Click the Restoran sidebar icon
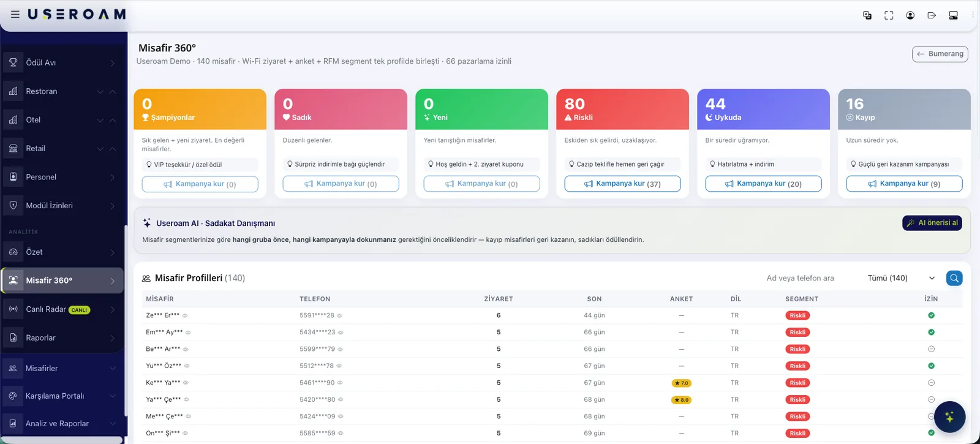Image resolution: width=980 pixels, height=444 pixels. (x=13, y=91)
